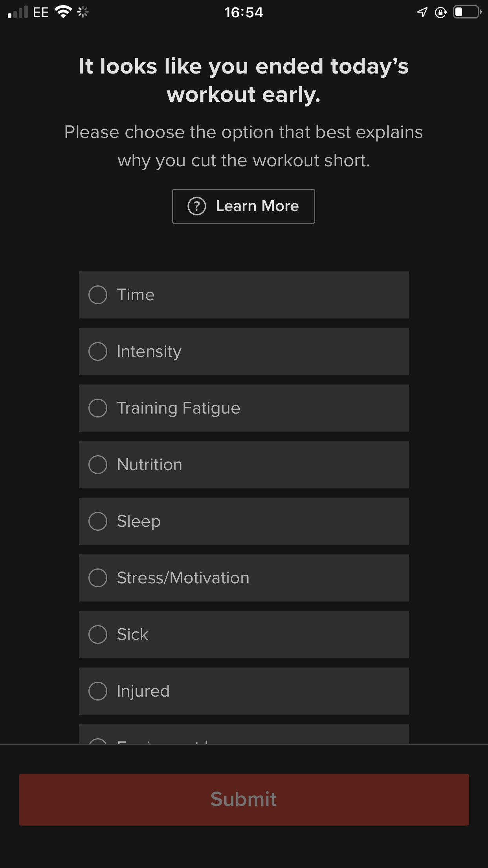Image resolution: width=488 pixels, height=868 pixels.
Task: Tap the question mark help icon
Action: 197,206
